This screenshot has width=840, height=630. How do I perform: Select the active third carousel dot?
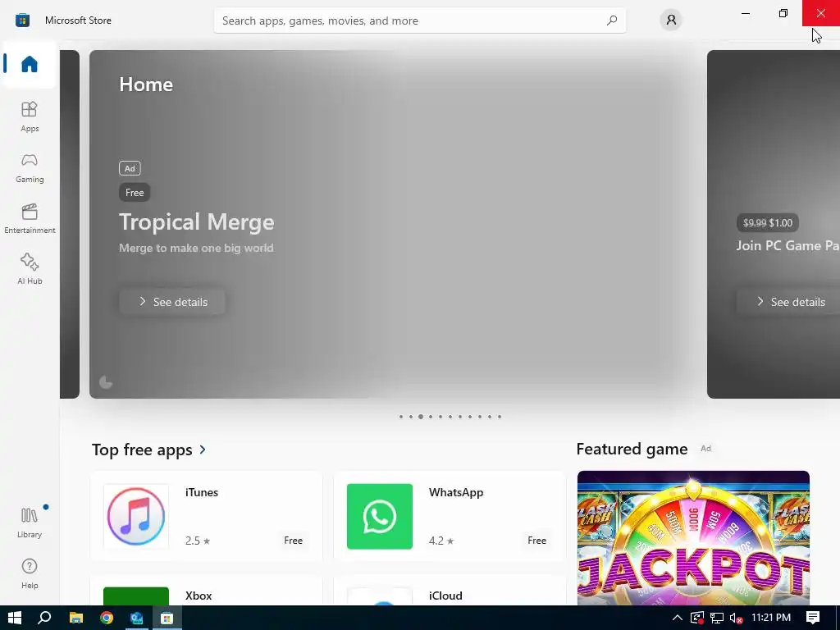point(421,417)
